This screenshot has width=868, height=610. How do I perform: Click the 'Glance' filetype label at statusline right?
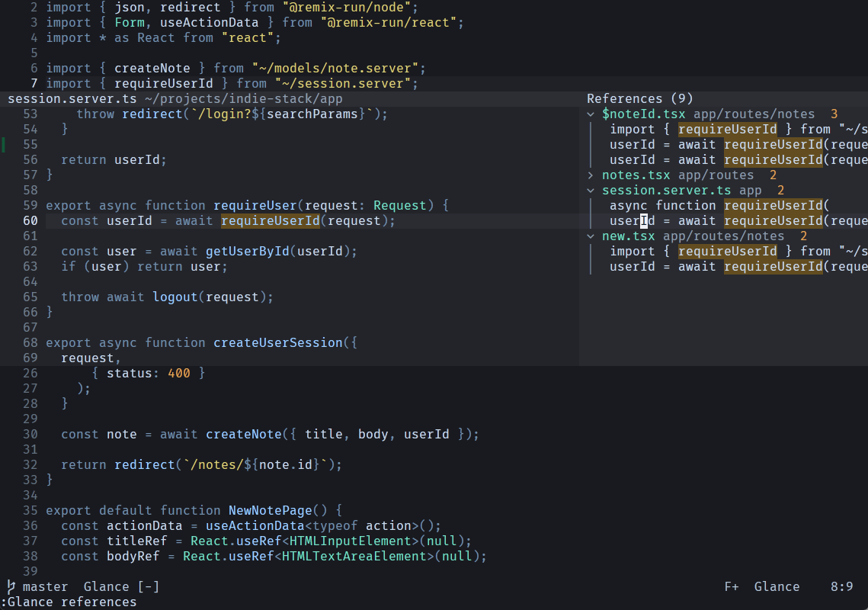pos(777,586)
